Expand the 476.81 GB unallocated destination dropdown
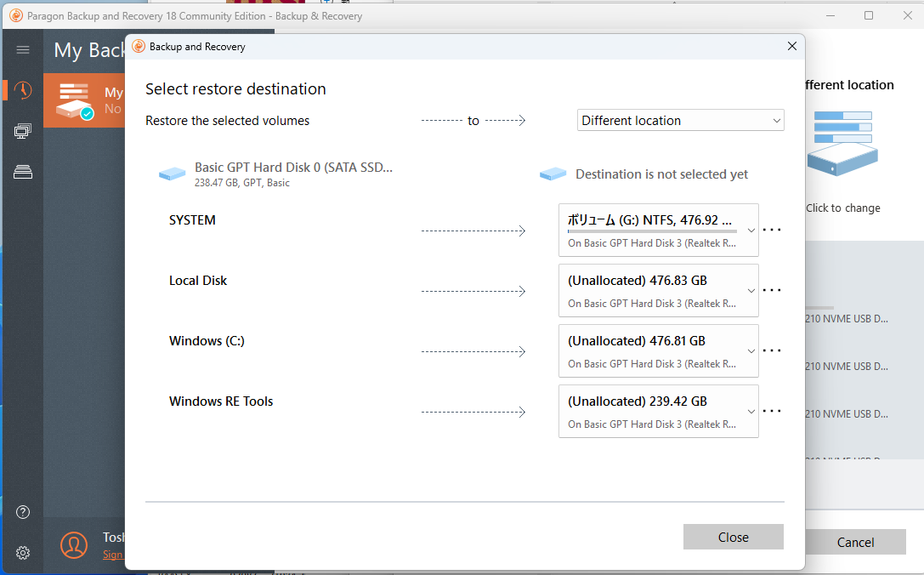Viewport: 924px width, 575px height. (x=658, y=351)
